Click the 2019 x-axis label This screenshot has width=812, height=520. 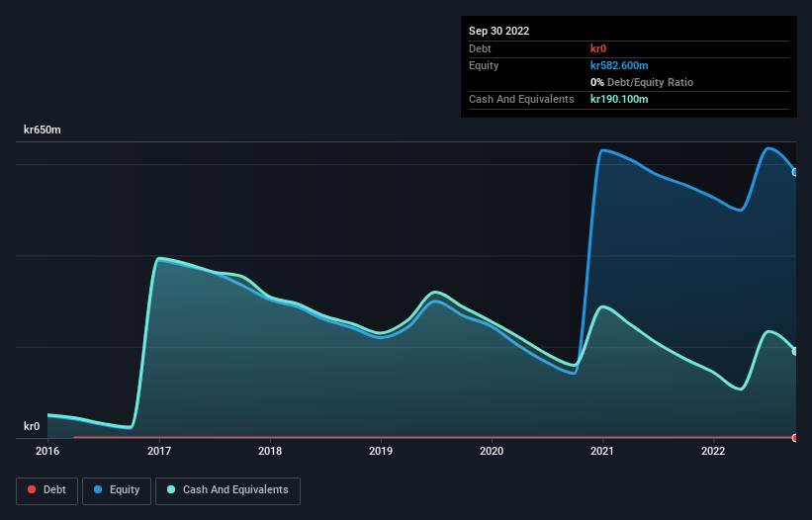point(381,451)
